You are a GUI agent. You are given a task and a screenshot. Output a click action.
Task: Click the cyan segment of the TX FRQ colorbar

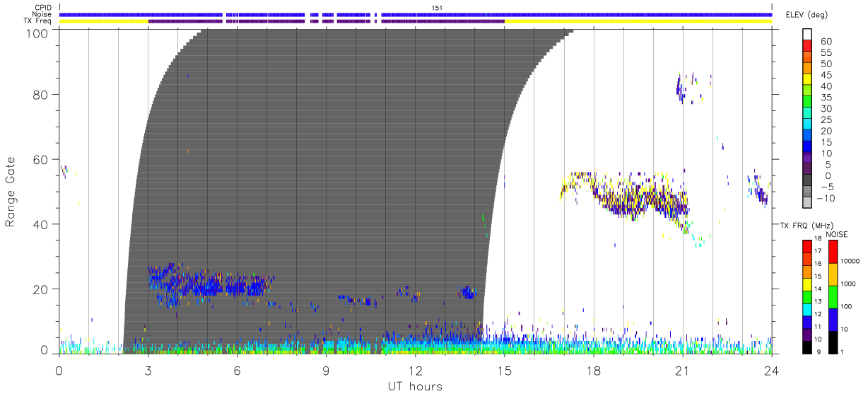pos(807,309)
